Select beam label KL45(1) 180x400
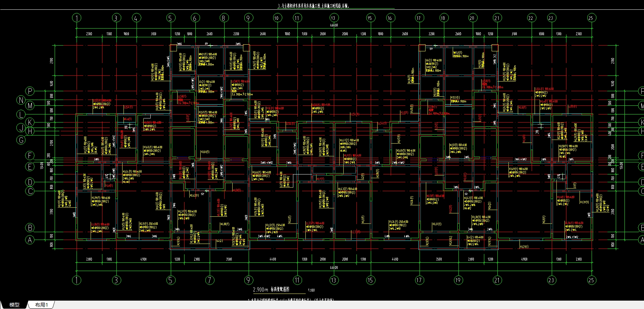This screenshot has width=644, height=309. pos(153,147)
